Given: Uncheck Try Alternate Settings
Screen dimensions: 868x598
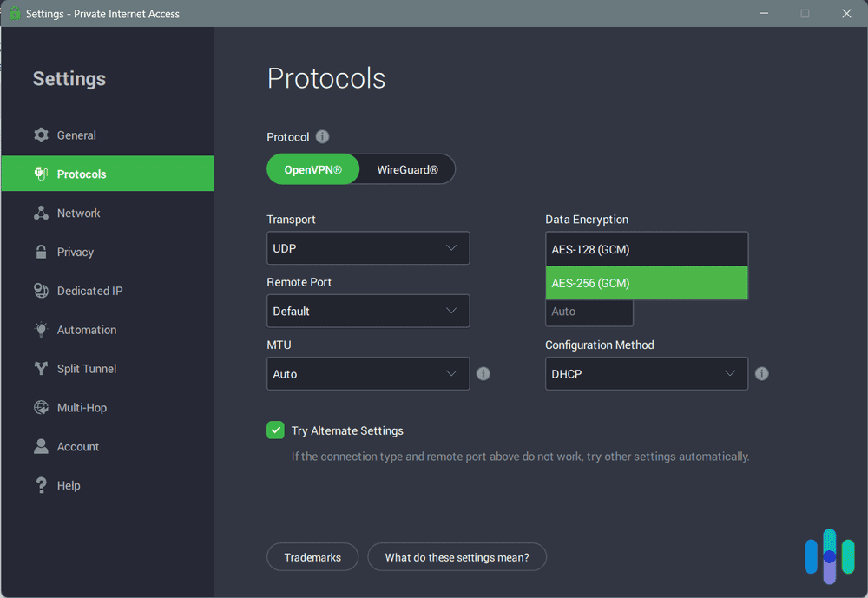Looking at the screenshot, I should (x=275, y=430).
